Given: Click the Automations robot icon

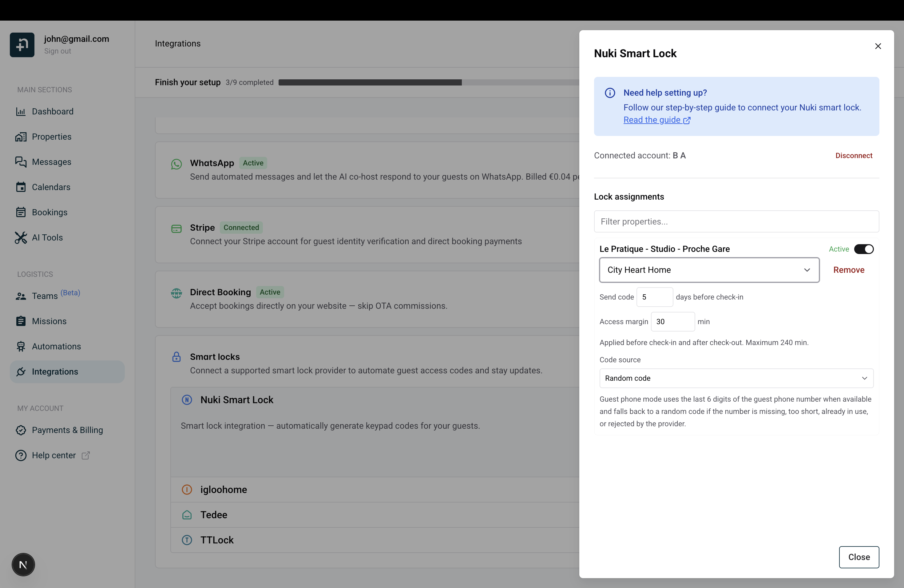Looking at the screenshot, I should click(21, 346).
